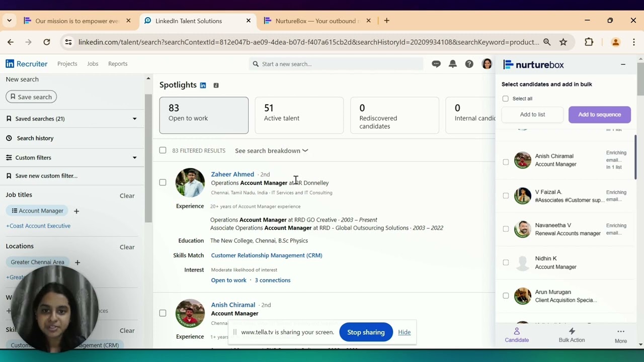The height and width of the screenshot is (362, 644).
Task: Hide the screen sharing bar
Action: click(404, 332)
